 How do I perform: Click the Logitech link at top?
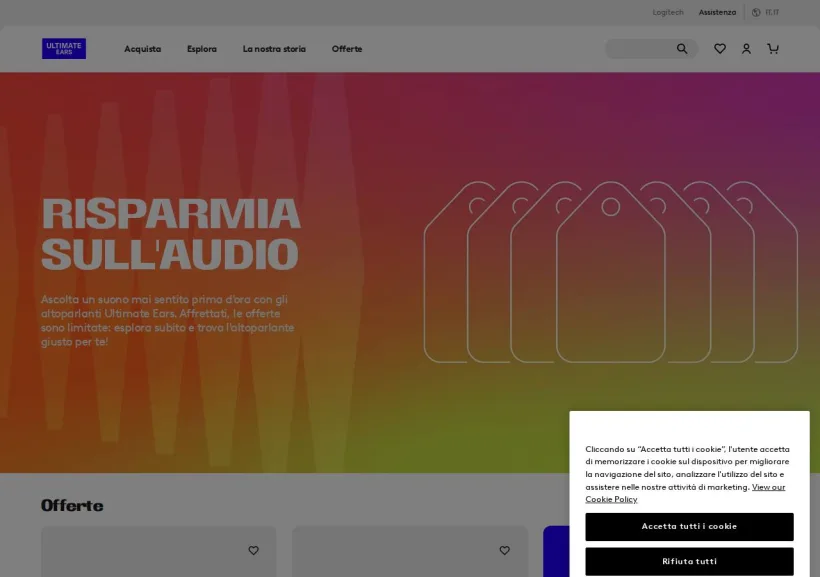pos(668,13)
